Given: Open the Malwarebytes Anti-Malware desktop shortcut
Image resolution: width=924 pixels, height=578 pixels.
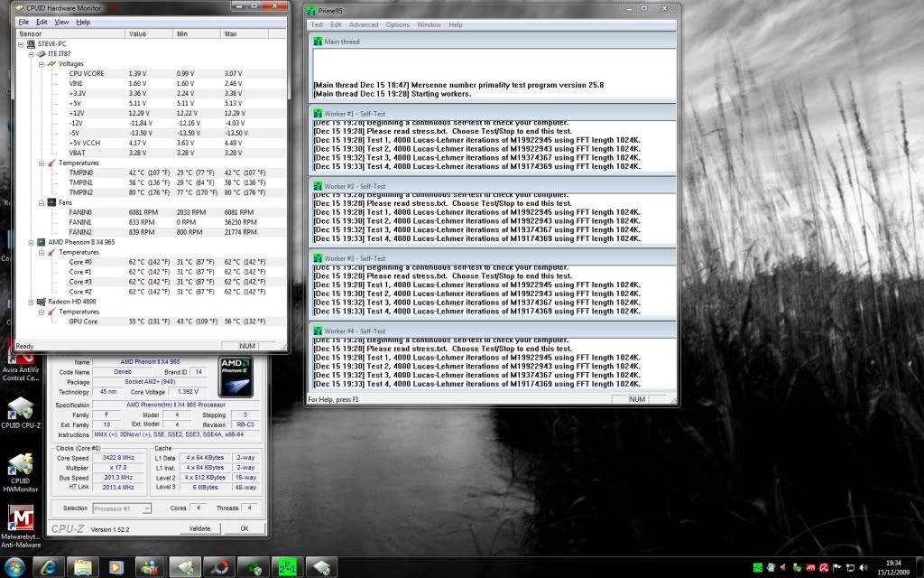Looking at the screenshot, I should [21, 527].
